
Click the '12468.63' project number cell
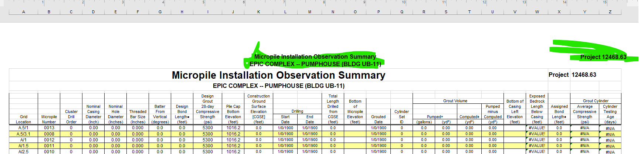[584, 75]
